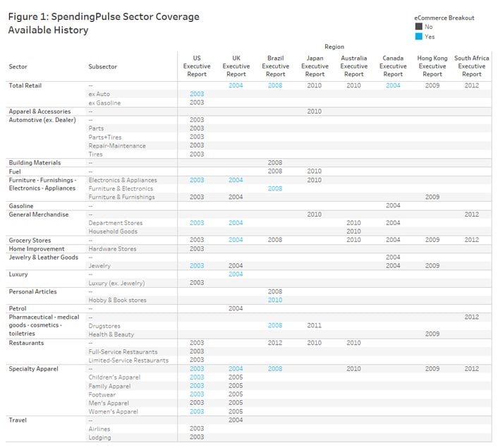Screen dimensions: 498x448
Task: Click the 'Automotive (ex. Dealer)' sector
Action: tap(42, 120)
